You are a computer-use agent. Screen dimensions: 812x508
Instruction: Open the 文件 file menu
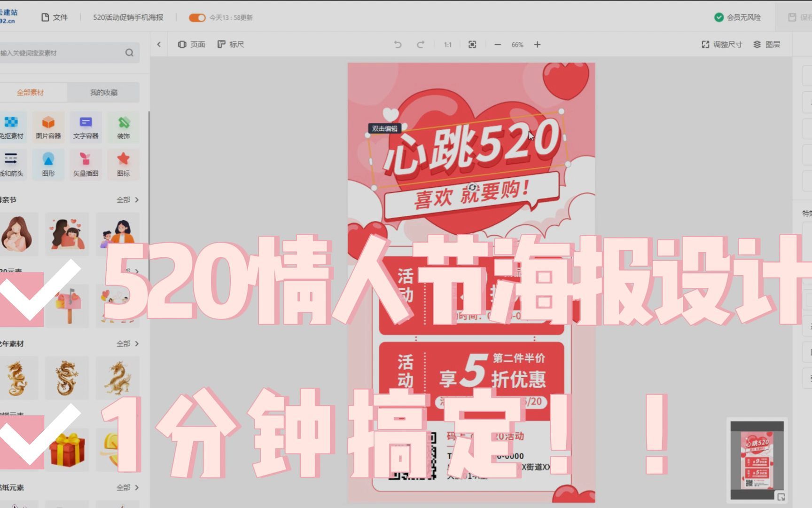55,17
